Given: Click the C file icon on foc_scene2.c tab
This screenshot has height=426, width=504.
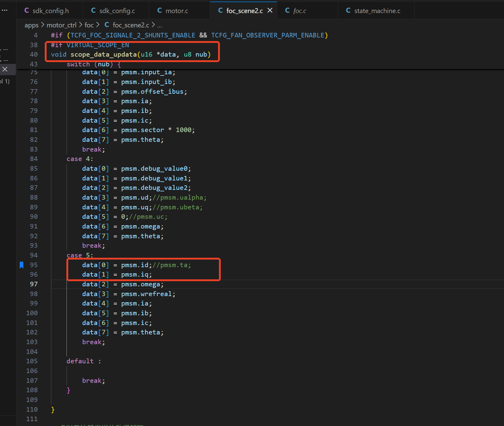Looking at the screenshot, I should (220, 11).
